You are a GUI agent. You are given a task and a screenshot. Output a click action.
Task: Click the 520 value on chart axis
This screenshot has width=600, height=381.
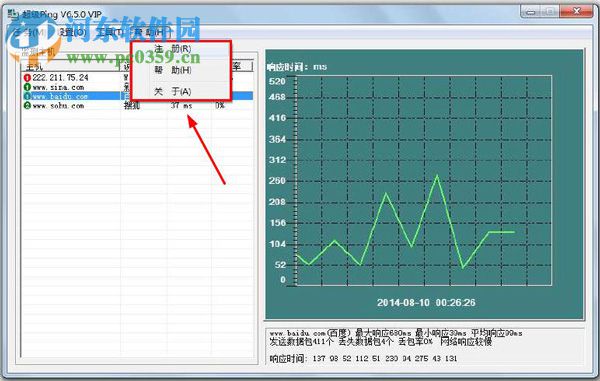click(277, 81)
